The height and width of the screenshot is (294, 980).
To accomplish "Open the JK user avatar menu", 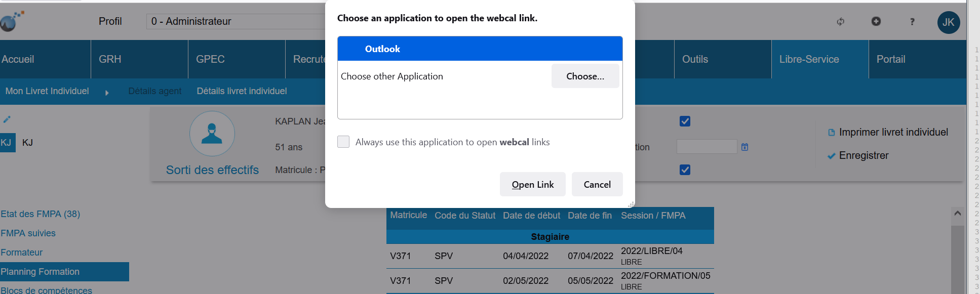I will (948, 22).
